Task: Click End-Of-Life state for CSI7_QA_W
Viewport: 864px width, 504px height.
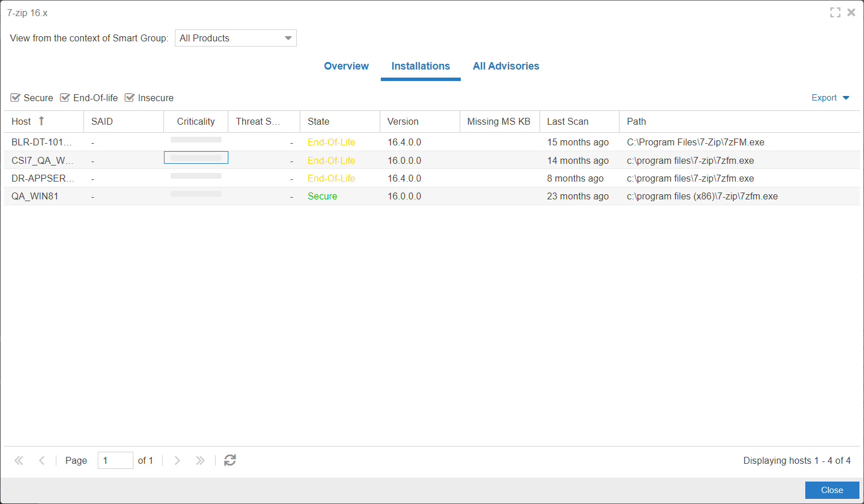Action: pos(331,160)
